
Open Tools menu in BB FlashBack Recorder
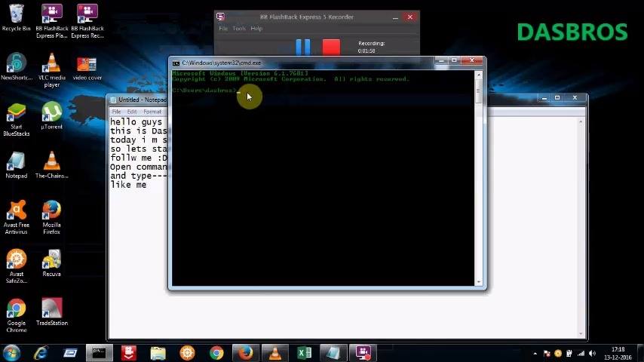click(x=239, y=29)
